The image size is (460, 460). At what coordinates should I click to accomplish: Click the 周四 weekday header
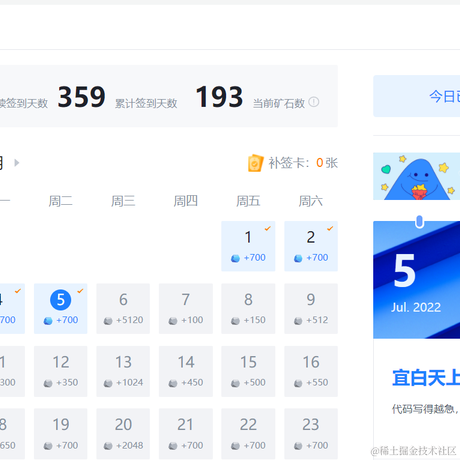[x=186, y=201]
